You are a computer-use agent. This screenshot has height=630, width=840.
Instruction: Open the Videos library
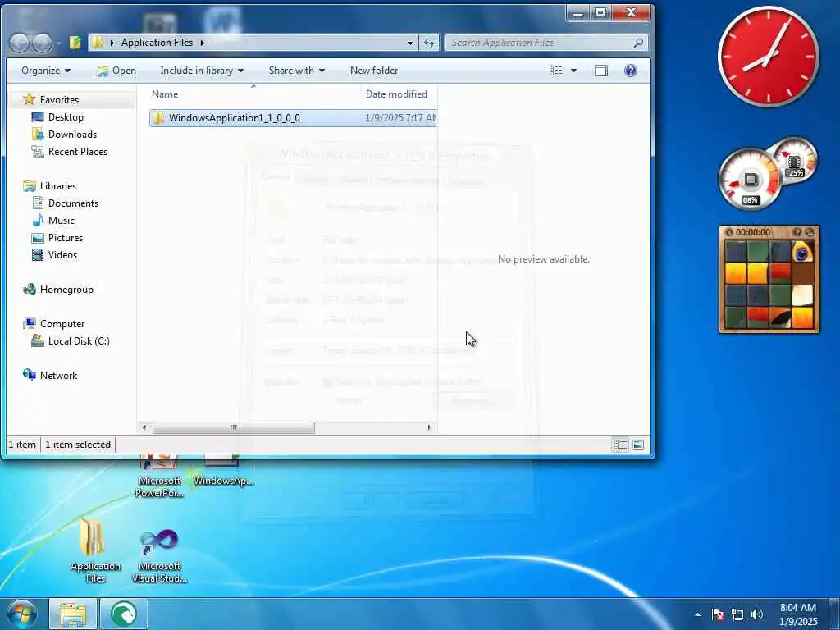62,255
